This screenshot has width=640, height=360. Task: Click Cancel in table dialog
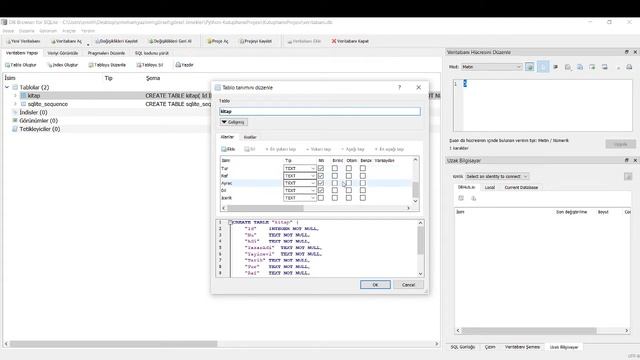[x=408, y=285]
